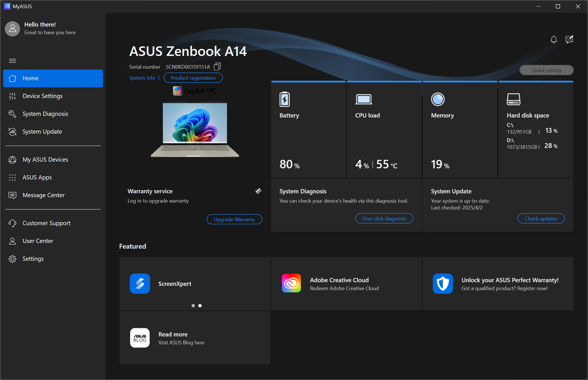The width and height of the screenshot is (588, 380).
Task: Open Customer Support in the sidebar
Action: [46, 223]
